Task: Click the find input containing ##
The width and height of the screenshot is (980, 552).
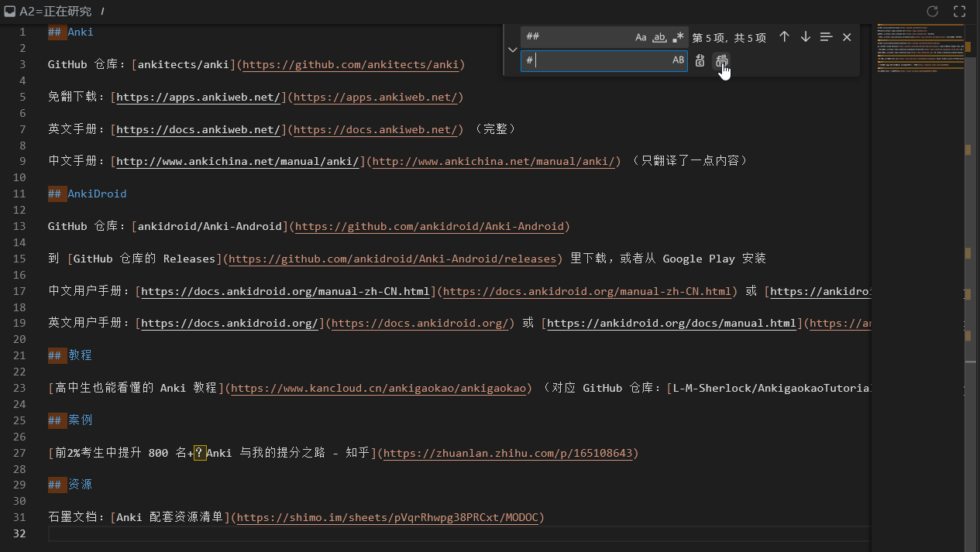Action: point(577,37)
